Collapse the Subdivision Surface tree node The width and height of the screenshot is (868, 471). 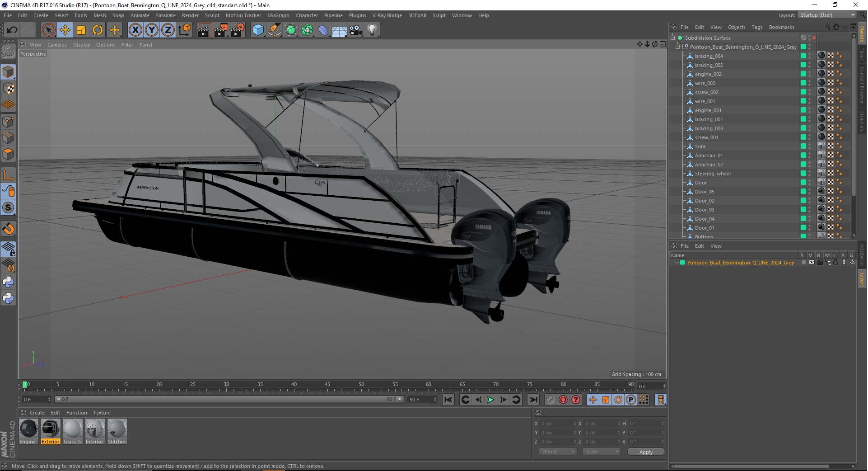[x=673, y=38]
